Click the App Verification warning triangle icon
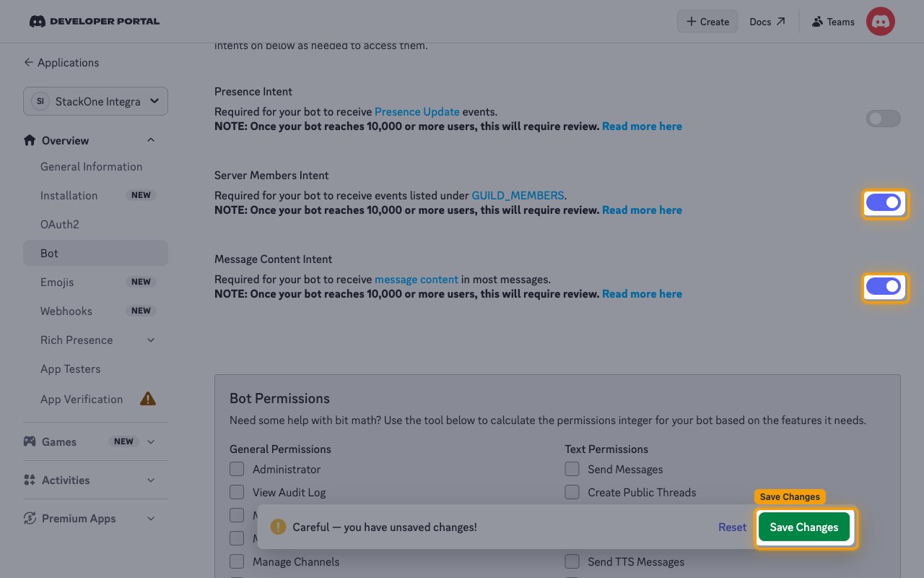924x578 pixels. [x=148, y=399]
